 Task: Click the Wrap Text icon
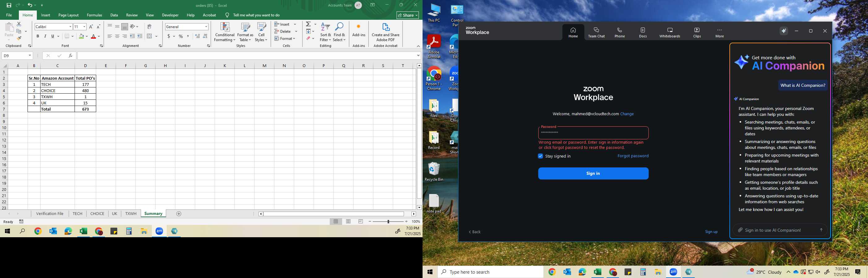pos(149,27)
